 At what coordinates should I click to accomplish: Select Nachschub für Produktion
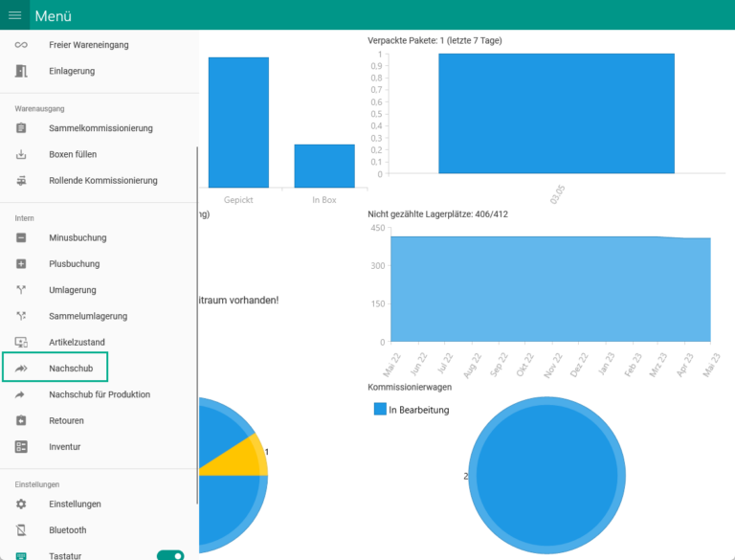coord(100,394)
